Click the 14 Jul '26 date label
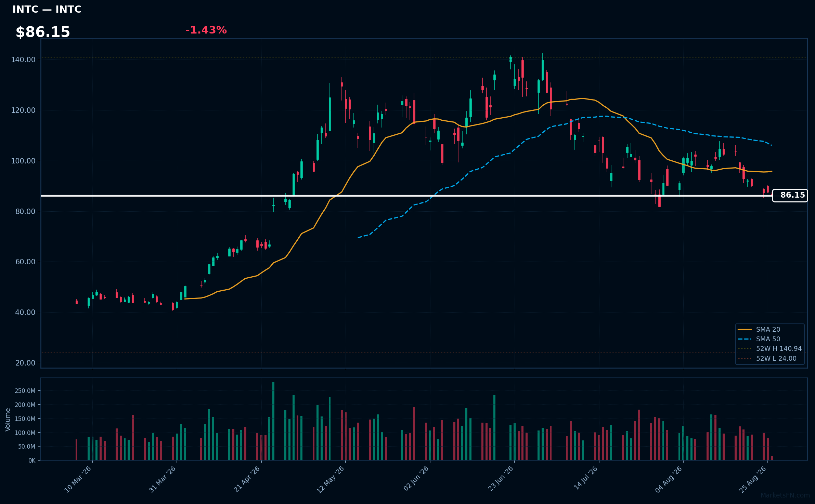815x504 pixels. coord(586,478)
